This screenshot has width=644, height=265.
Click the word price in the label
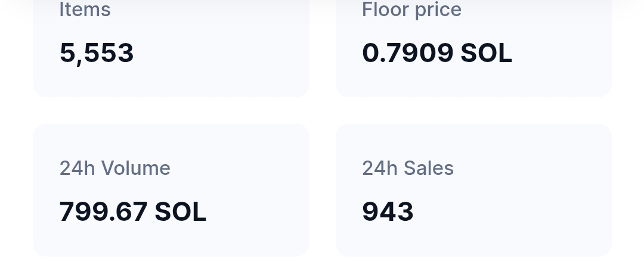click(x=438, y=10)
